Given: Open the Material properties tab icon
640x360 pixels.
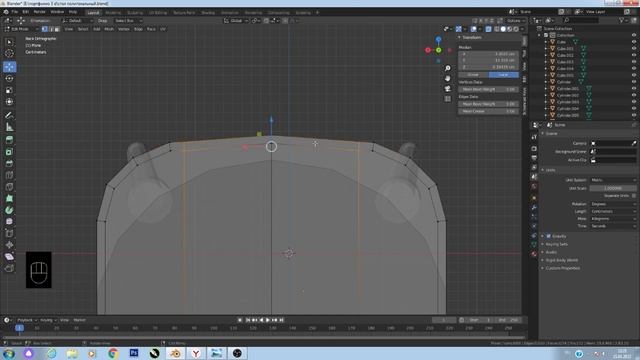Looking at the screenshot, I should [534, 254].
